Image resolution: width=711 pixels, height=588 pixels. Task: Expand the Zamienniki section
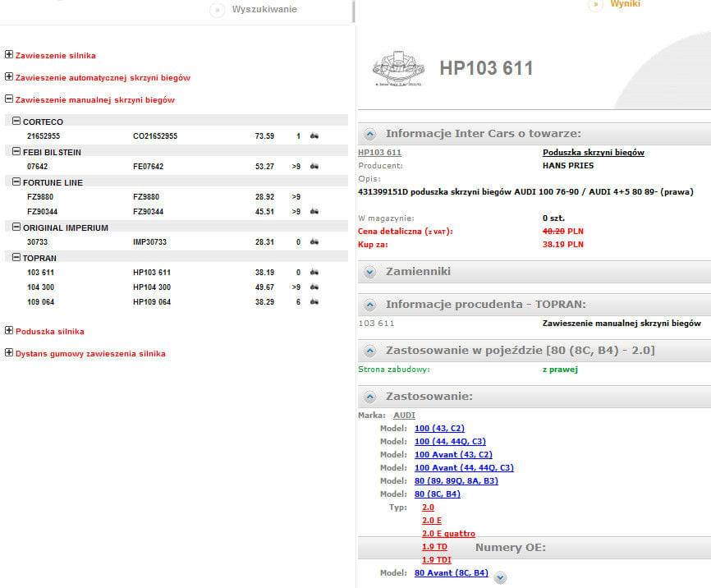coord(370,272)
